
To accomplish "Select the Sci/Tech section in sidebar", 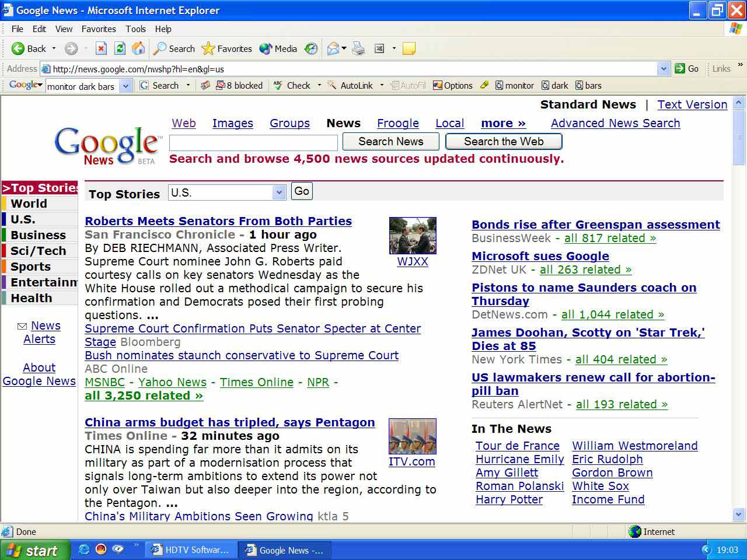I will 39,251.
